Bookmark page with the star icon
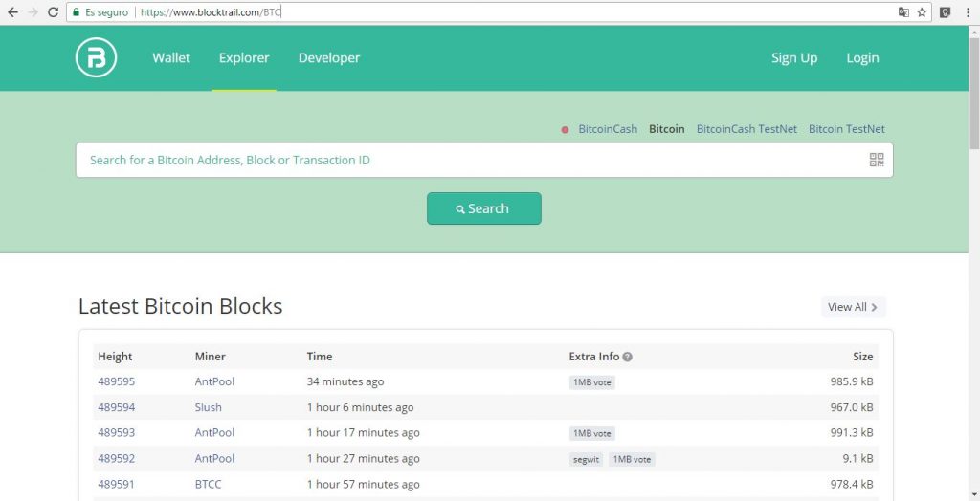The width and height of the screenshot is (980, 501). point(922,11)
